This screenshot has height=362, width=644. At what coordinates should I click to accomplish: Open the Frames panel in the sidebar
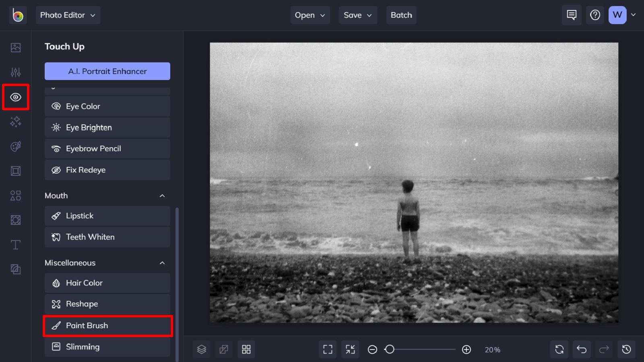15,171
